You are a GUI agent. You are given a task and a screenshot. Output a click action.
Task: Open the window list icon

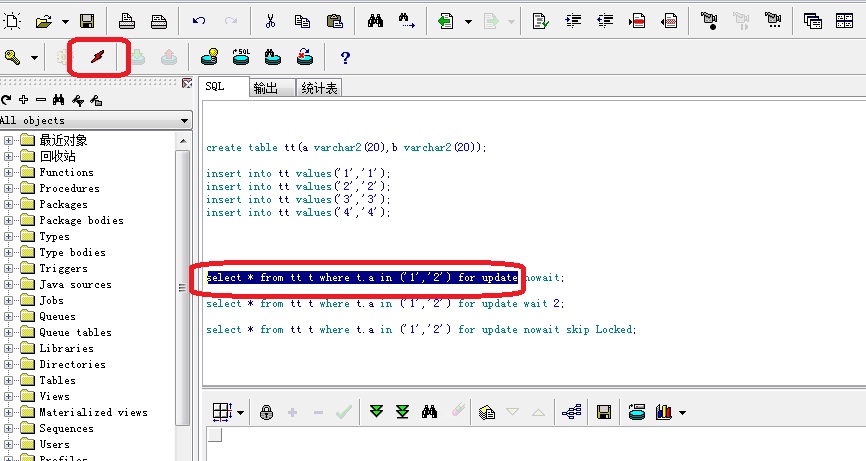[812, 21]
